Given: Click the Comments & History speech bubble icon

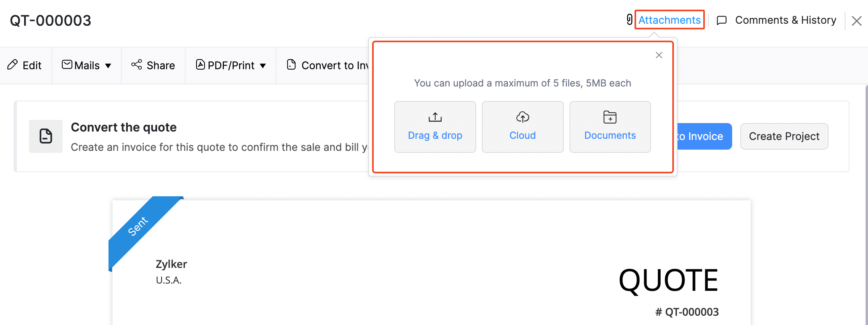Looking at the screenshot, I should pyautogui.click(x=722, y=21).
